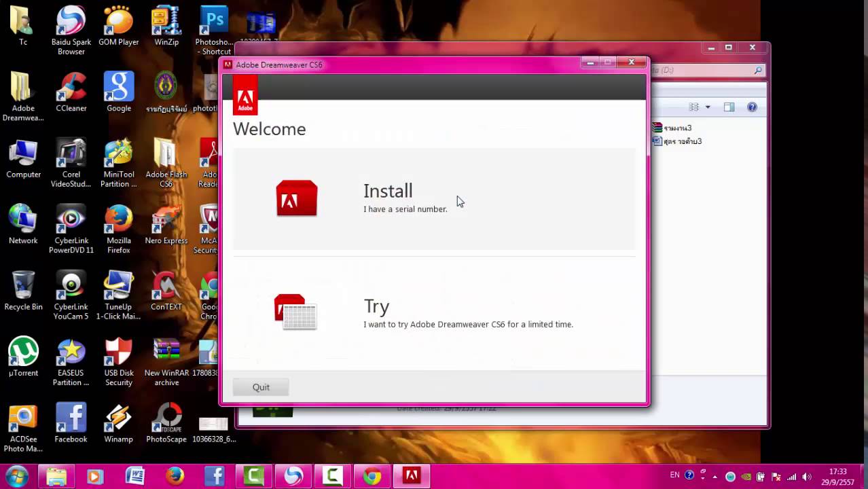This screenshot has height=489, width=868.
Task: Open Baidu Spark Browser taskbar icon
Action: point(293,476)
